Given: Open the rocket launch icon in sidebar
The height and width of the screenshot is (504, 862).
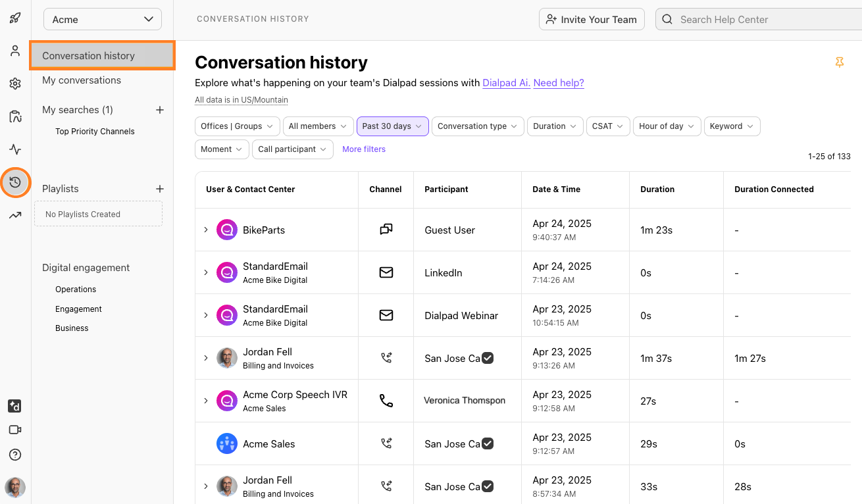Looking at the screenshot, I should (x=15, y=18).
